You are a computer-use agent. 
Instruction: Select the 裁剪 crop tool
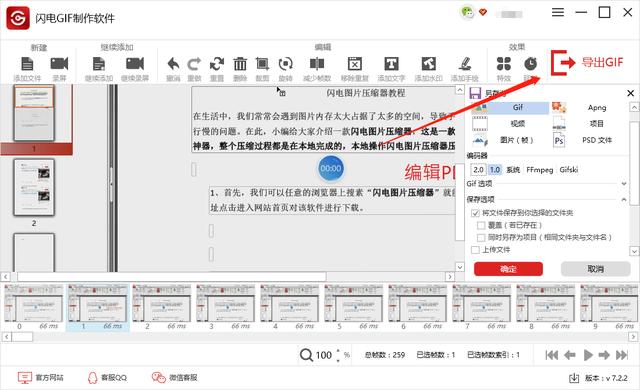(262, 64)
